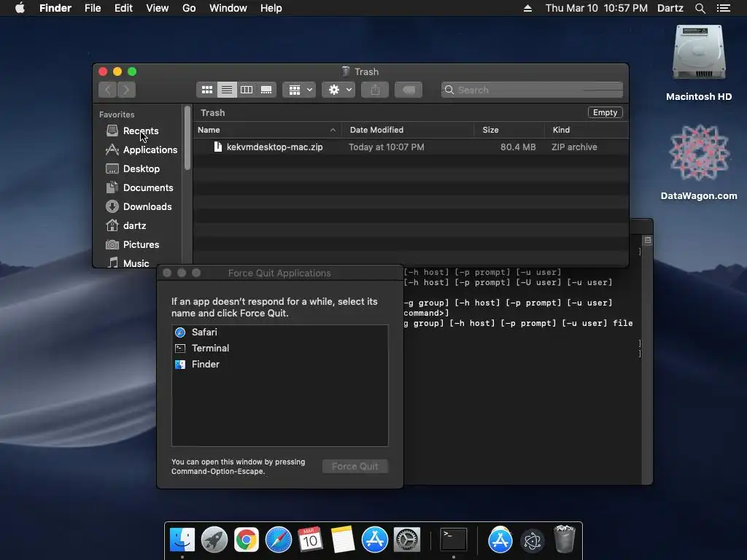The height and width of the screenshot is (560, 747).
Task: Click Terminal window scrollbar toggle icon
Action: tap(648, 240)
